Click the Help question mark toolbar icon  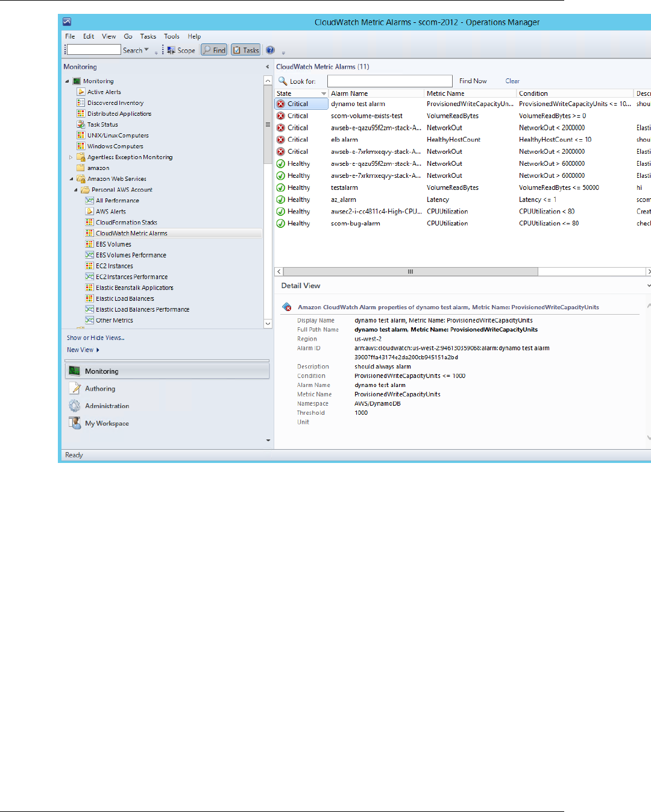(271, 50)
